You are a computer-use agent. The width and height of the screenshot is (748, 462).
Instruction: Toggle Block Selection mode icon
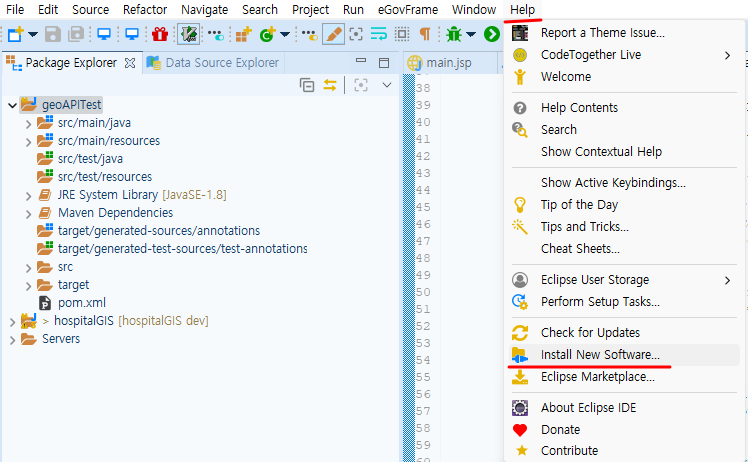point(402,34)
